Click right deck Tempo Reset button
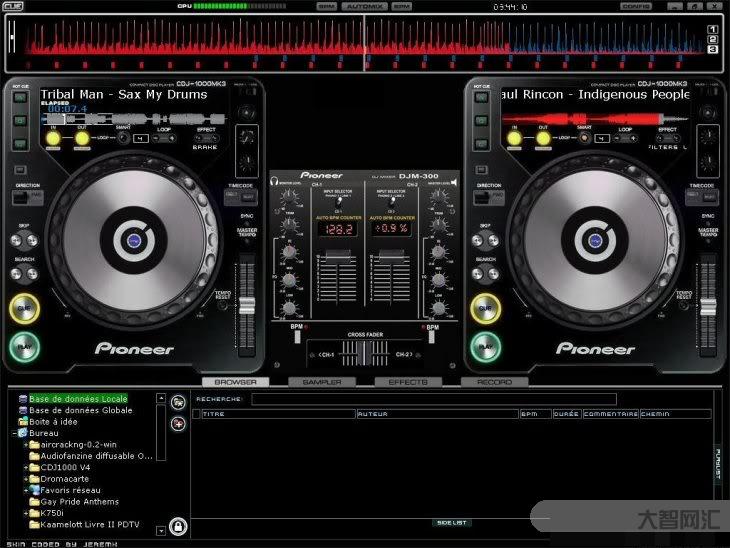This screenshot has width=730, height=548. pyautogui.click(x=683, y=305)
